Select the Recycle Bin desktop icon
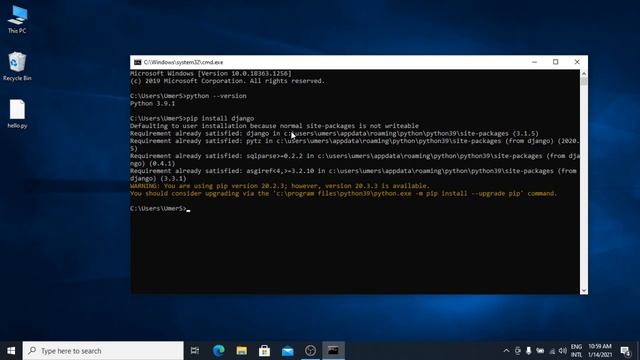Screen dimensions: 640x360 click(x=17, y=66)
